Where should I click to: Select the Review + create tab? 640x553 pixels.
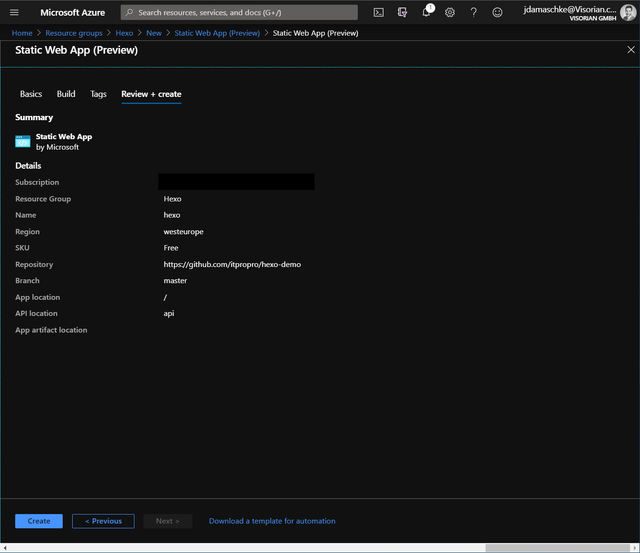click(151, 94)
